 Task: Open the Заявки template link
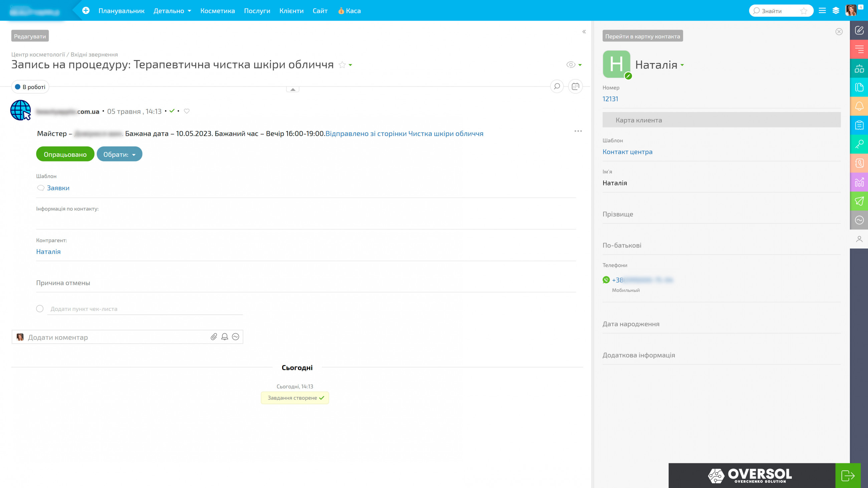(58, 188)
